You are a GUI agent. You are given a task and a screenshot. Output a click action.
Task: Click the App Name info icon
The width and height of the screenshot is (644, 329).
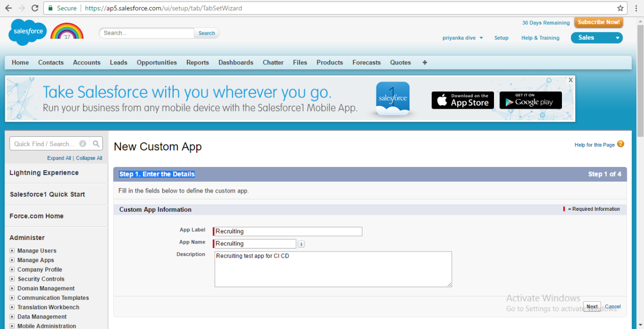pyautogui.click(x=301, y=244)
